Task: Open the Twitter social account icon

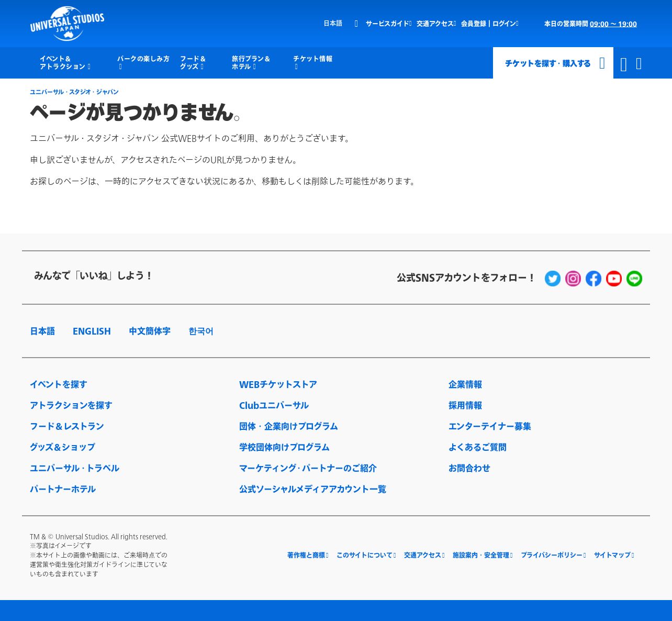Action: point(553,279)
